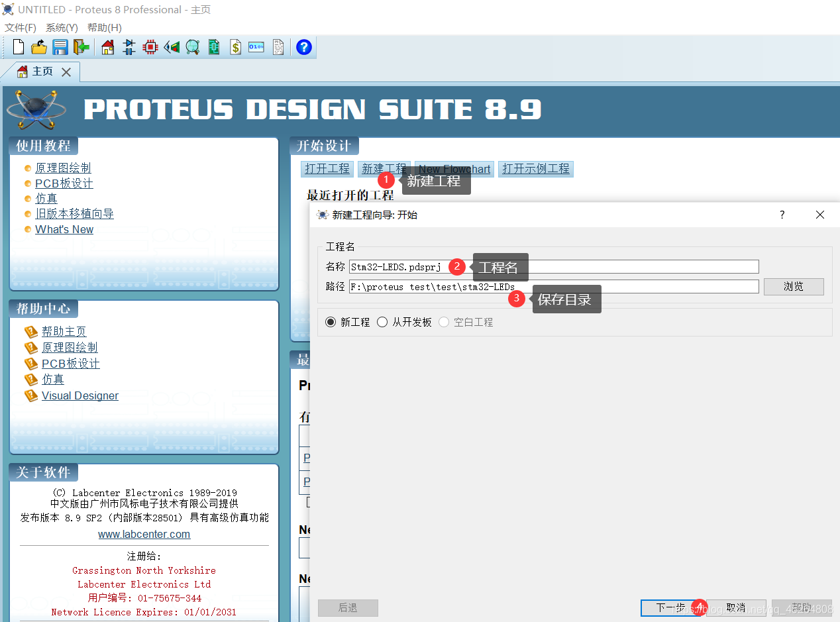Open the Project Notes document icon
The image size is (840, 622).
point(278,47)
